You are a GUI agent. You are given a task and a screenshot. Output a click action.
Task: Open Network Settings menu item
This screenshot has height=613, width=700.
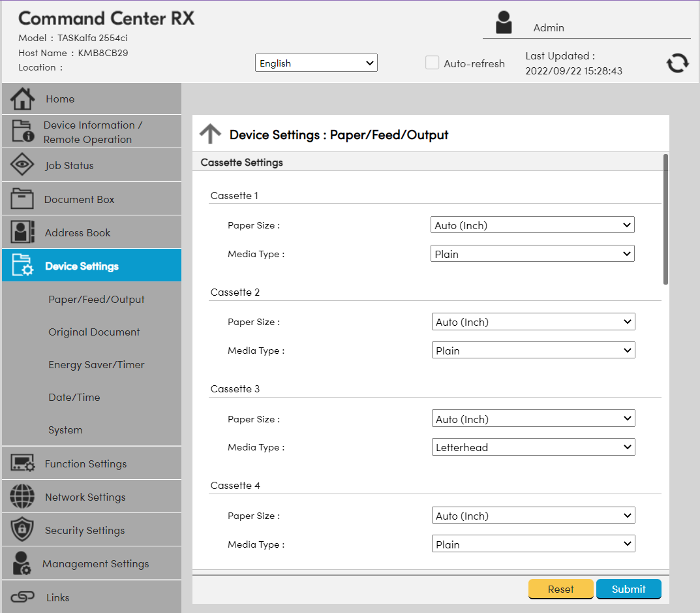91,496
